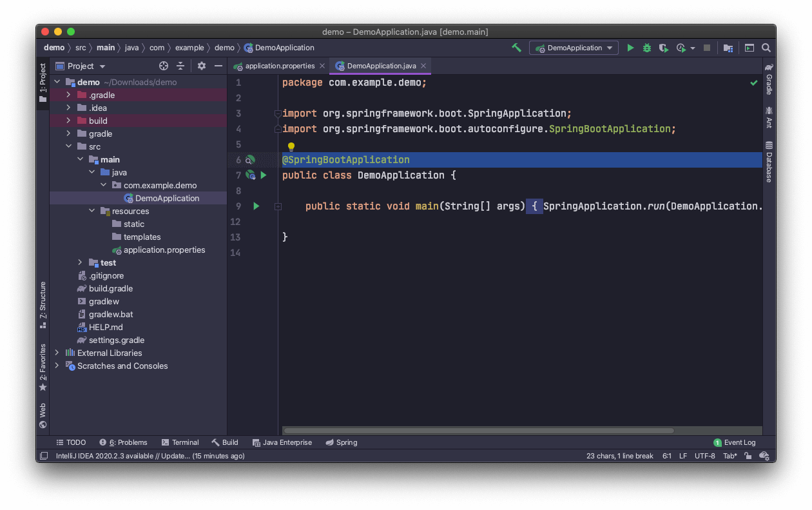Open the DemoApplication run configuration dropdown

click(574, 48)
